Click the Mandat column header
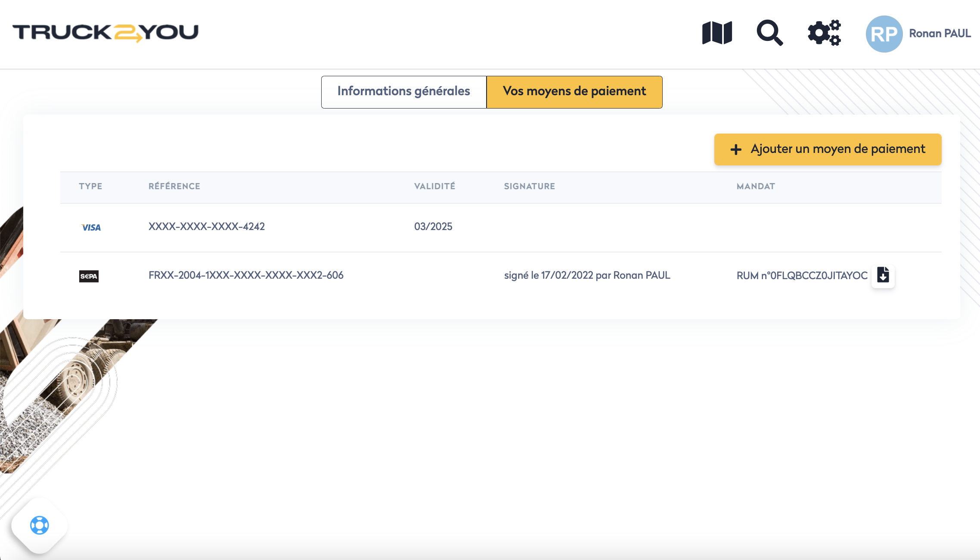This screenshot has height=560, width=980. click(x=755, y=186)
